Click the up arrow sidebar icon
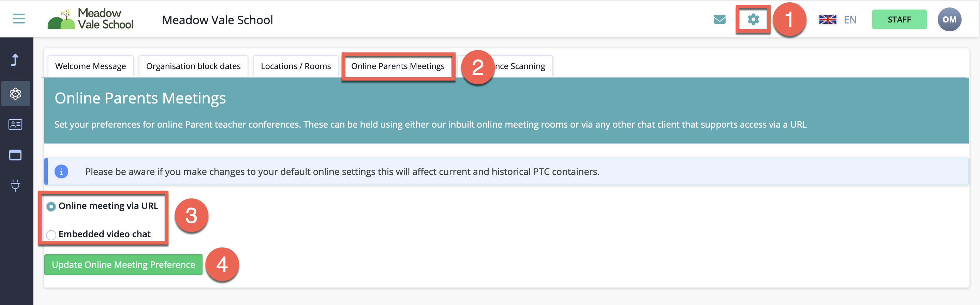This screenshot has width=980, height=305. 15,60
